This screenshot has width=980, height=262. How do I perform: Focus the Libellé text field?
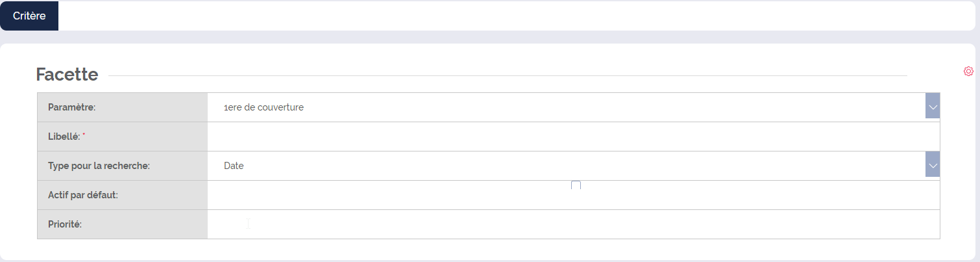pos(574,137)
